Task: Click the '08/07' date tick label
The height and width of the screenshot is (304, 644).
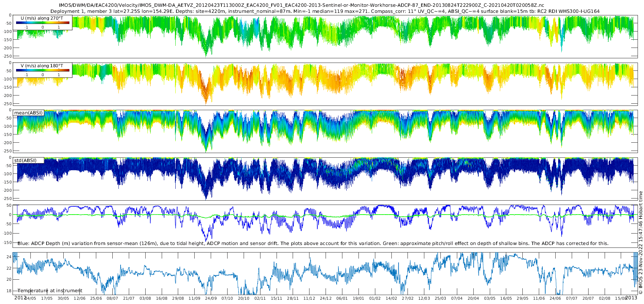Action: click(x=112, y=298)
